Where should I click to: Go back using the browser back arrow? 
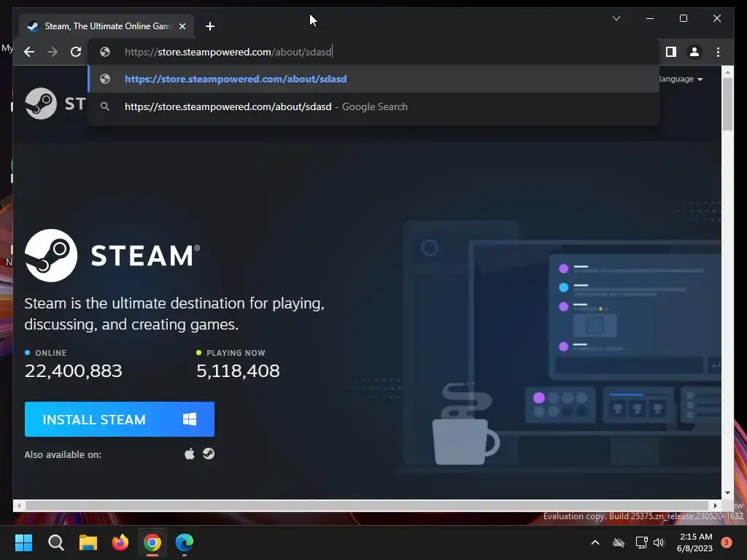coord(29,52)
